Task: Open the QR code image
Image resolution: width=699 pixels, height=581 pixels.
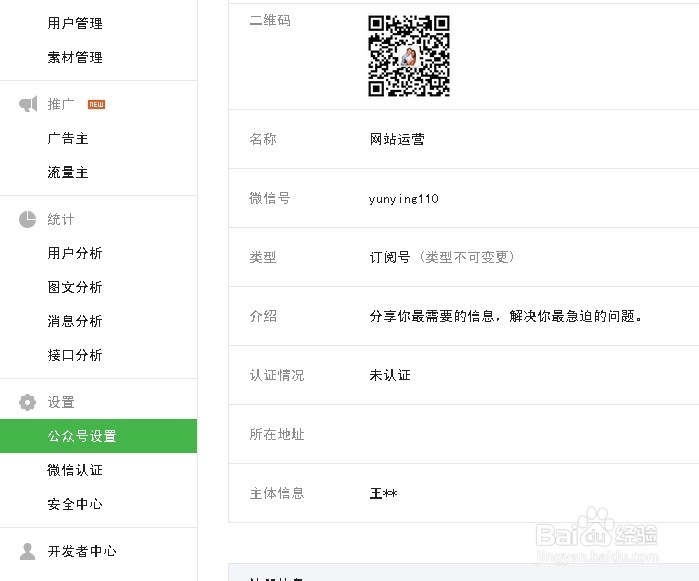Action: tap(409, 56)
